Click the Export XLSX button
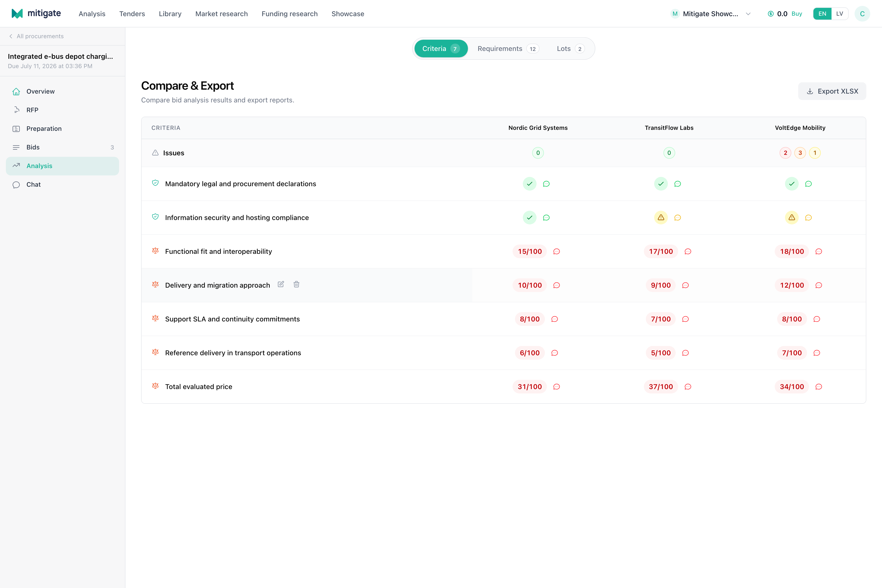Viewport: 882px width, 588px height. click(832, 91)
